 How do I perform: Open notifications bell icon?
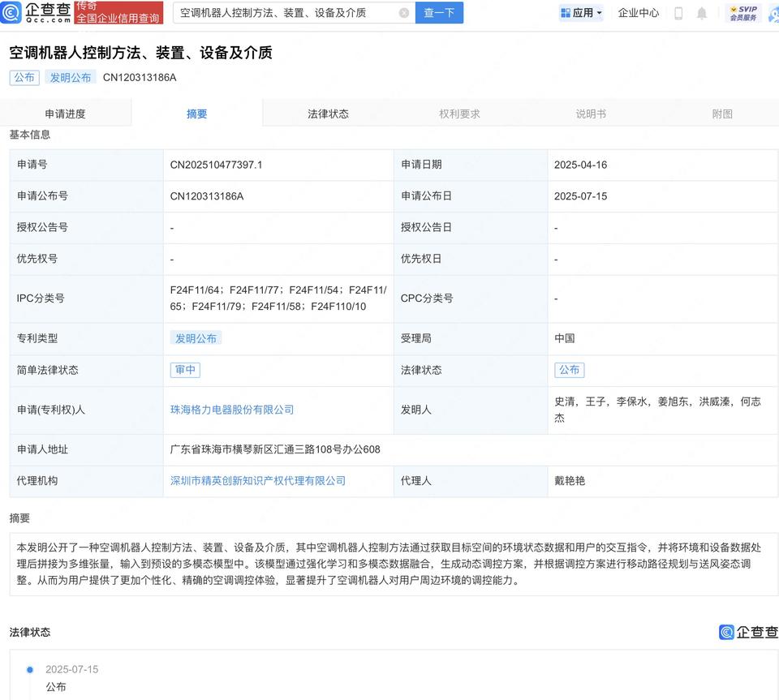(x=701, y=14)
